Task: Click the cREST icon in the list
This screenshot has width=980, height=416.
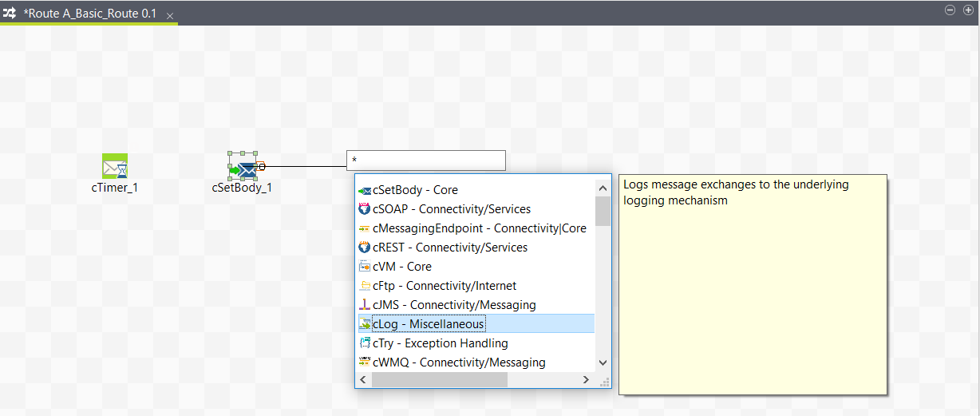Action: point(365,248)
